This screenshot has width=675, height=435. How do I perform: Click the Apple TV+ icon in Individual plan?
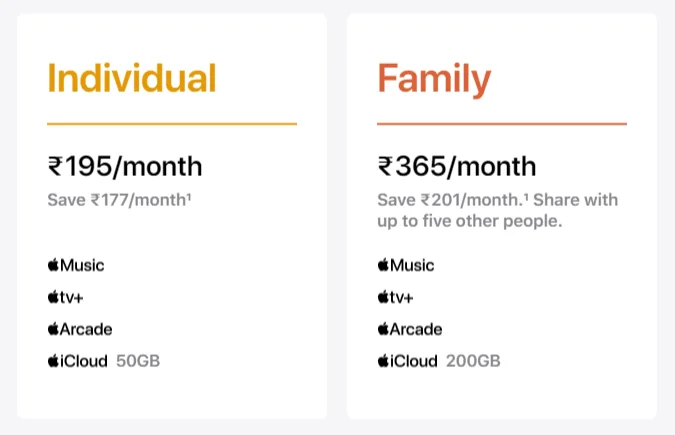(x=53, y=297)
